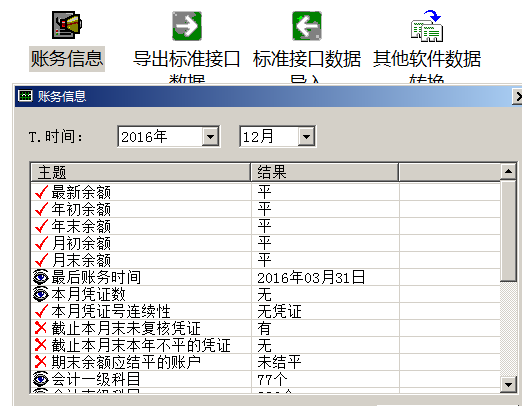The width and height of the screenshot is (522, 406).
Task: Click the eye icon beside 会计一级科目
Action: coord(41,379)
